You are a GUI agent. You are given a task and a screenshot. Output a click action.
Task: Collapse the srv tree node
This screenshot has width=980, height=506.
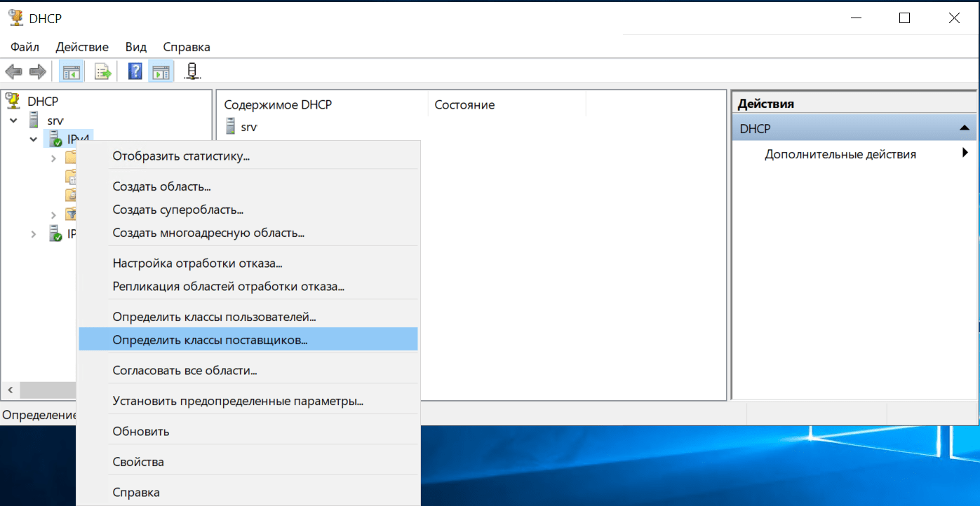[x=13, y=121]
